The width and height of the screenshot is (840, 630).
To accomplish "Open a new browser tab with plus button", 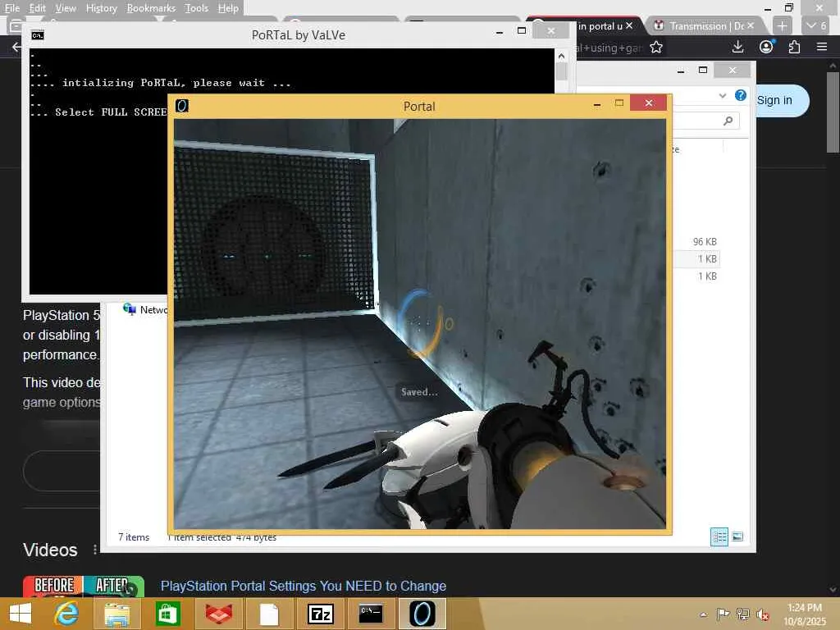I will (782, 25).
